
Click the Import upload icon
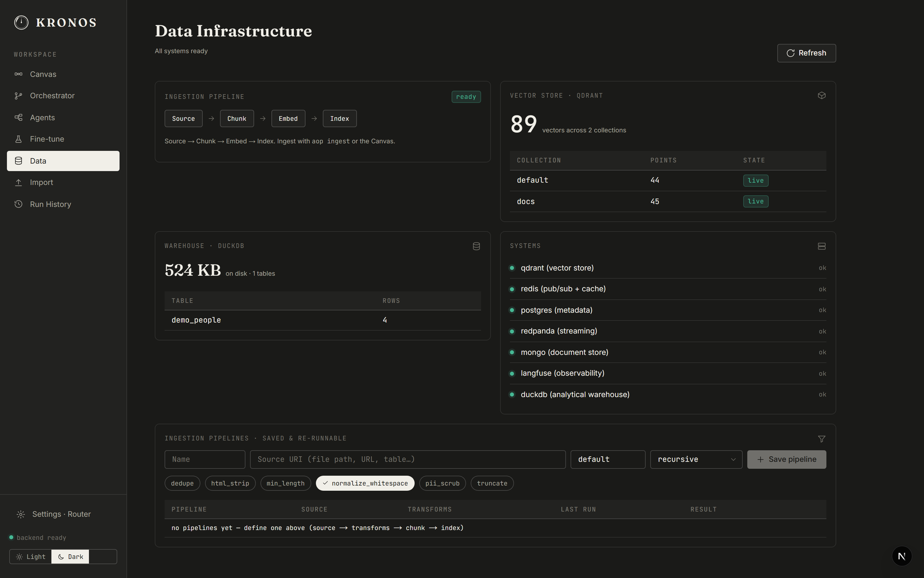(x=18, y=182)
